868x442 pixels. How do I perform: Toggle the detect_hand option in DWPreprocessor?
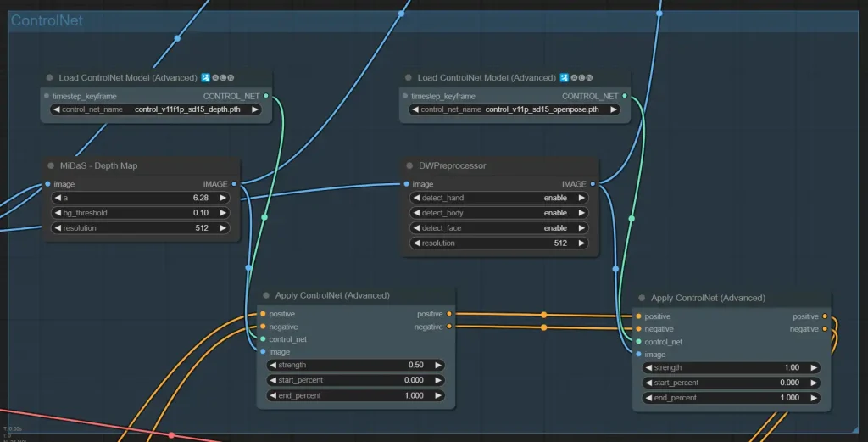[x=499, y=198]
